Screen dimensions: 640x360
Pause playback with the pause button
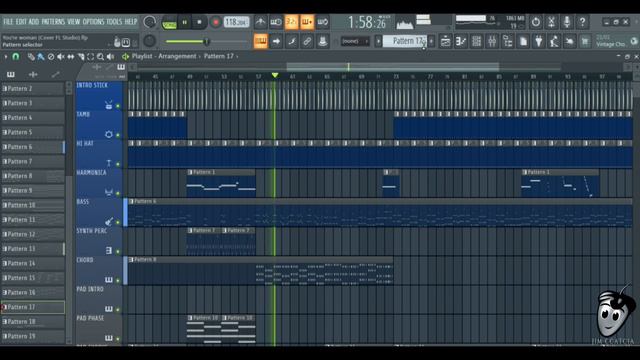click(x=184, y=22)
